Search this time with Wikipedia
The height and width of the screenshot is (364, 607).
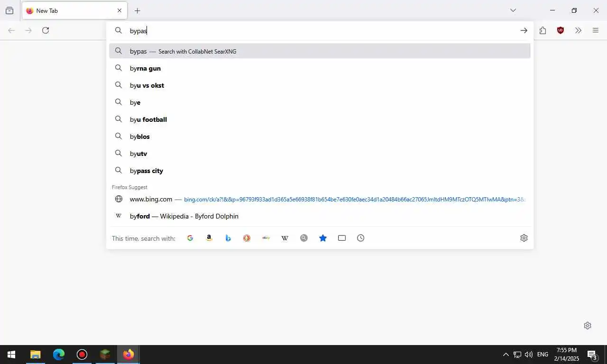285,238
